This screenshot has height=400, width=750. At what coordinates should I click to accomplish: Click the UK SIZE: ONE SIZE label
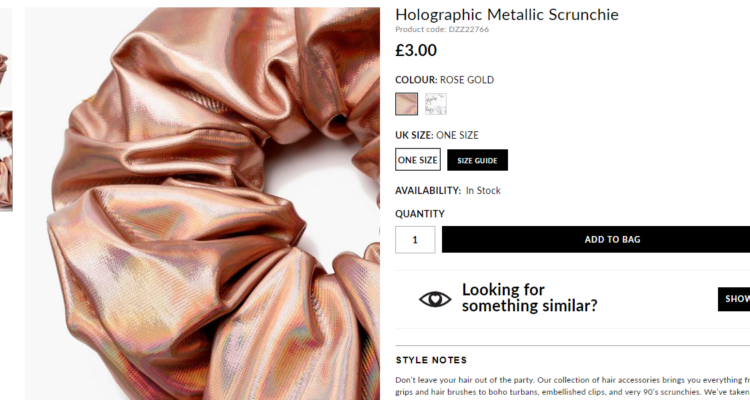[437, 135]
